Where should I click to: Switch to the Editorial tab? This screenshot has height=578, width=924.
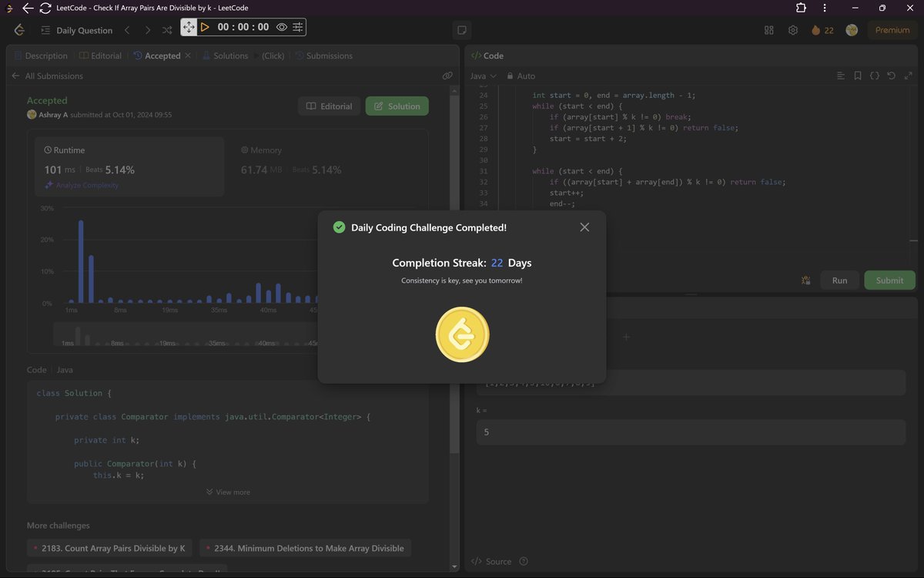(x=100, y=55)
